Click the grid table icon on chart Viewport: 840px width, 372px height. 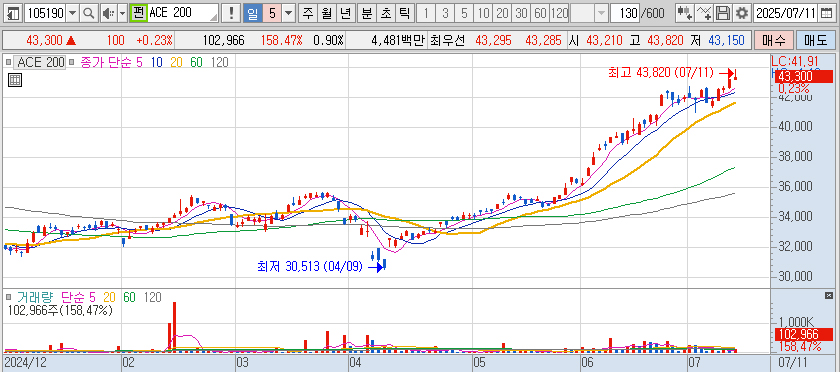click(x=15, y=80)
